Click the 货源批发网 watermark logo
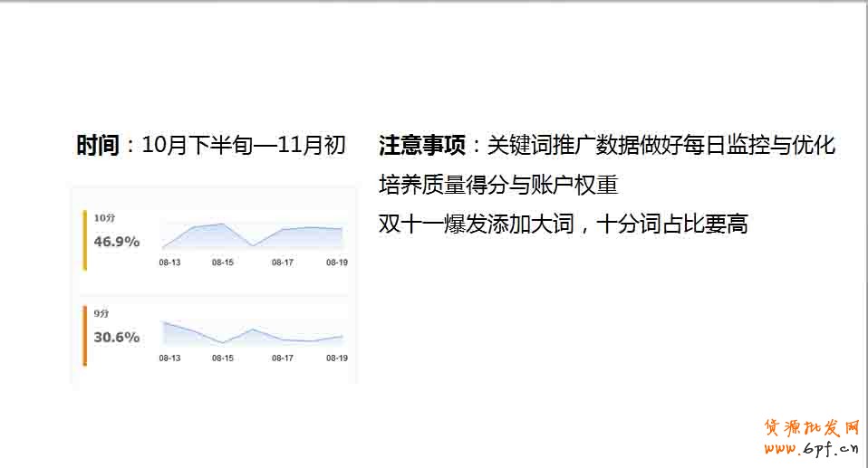This screenshot has height=468, width=868. click(812, 427)
